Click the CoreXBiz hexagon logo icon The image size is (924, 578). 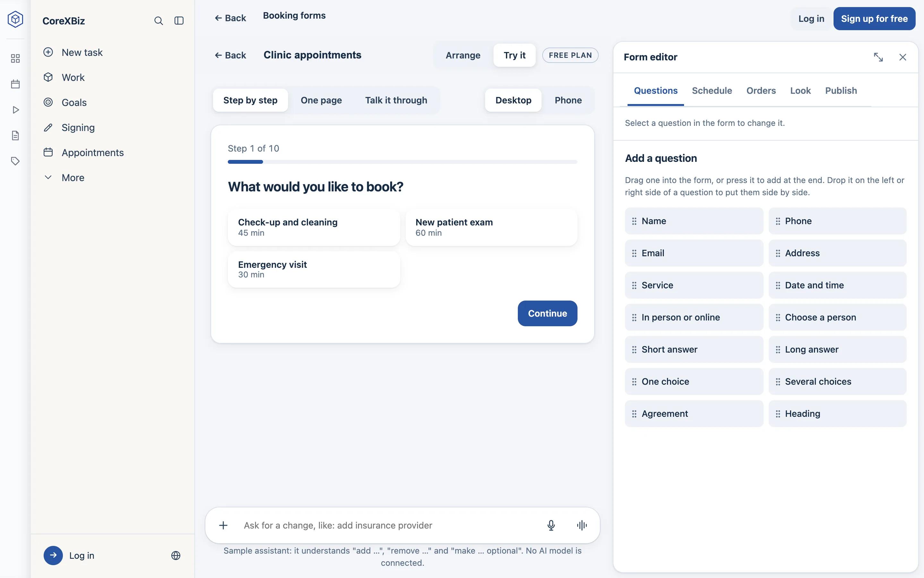click(x=15, y=19)
